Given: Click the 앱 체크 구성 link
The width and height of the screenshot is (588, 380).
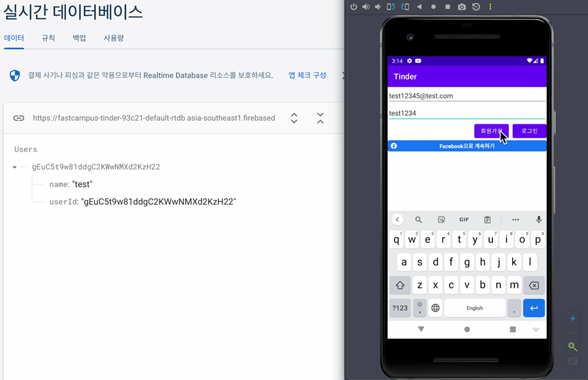Looking at the screenshot, I should (x=307, y=75).
